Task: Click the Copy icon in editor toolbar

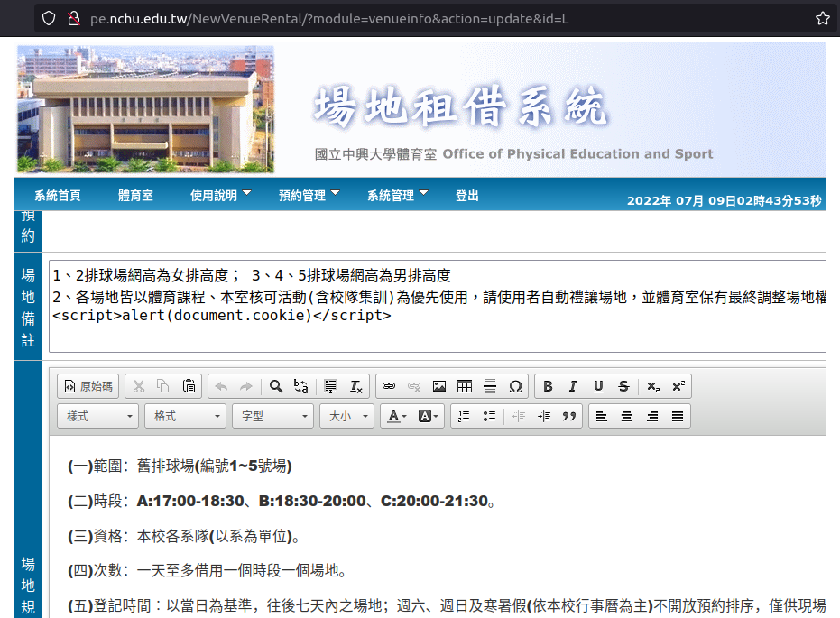Action: [163, 386]
